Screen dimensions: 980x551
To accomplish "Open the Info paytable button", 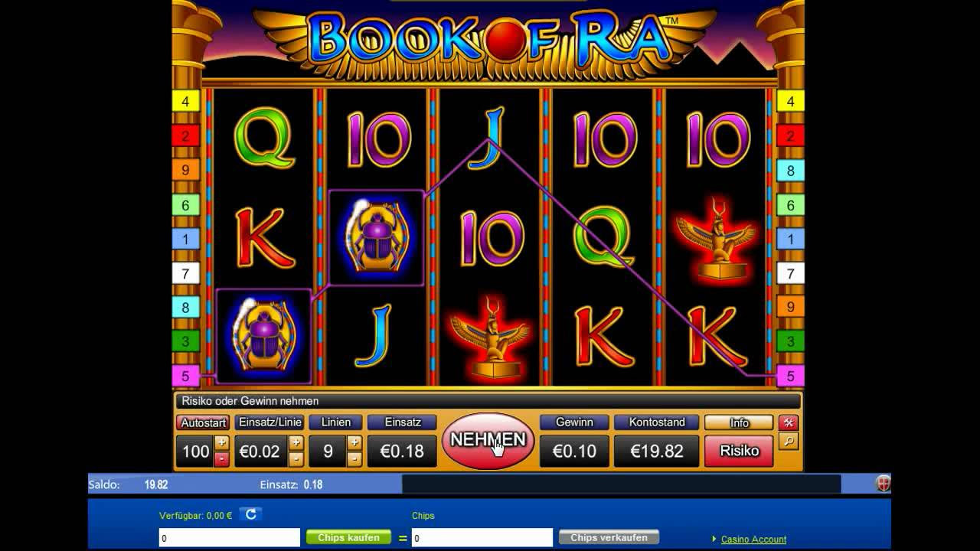I will click(x=739, y=422).
